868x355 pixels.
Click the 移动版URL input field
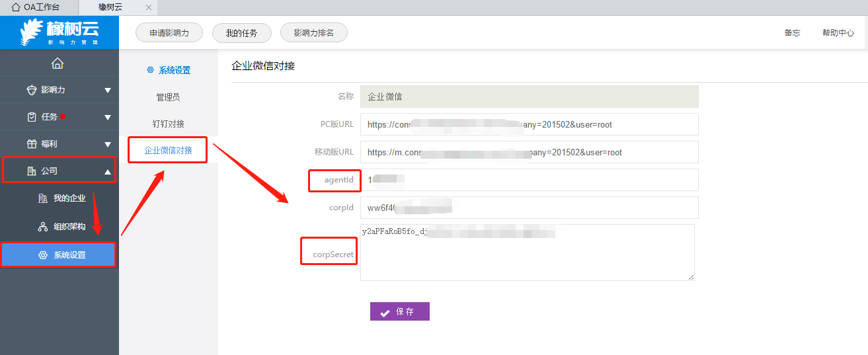tap(530, 152)
